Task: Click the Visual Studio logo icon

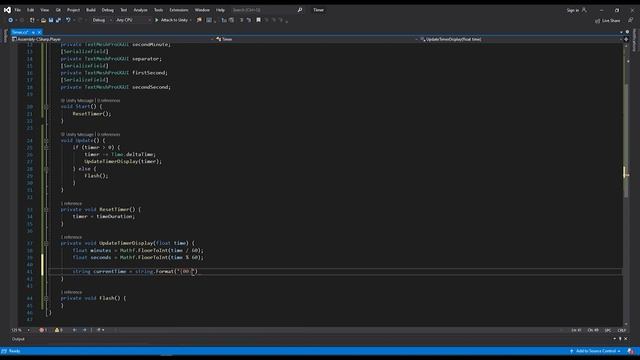Action: pos(7,10)
